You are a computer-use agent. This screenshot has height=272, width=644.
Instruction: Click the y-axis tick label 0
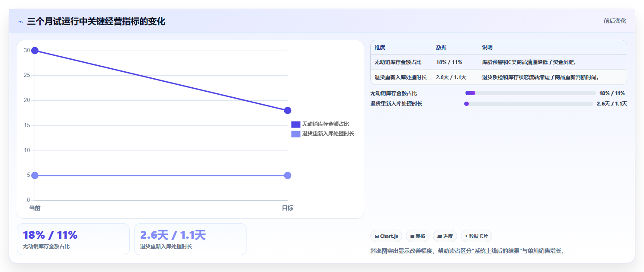coord(29,200)
